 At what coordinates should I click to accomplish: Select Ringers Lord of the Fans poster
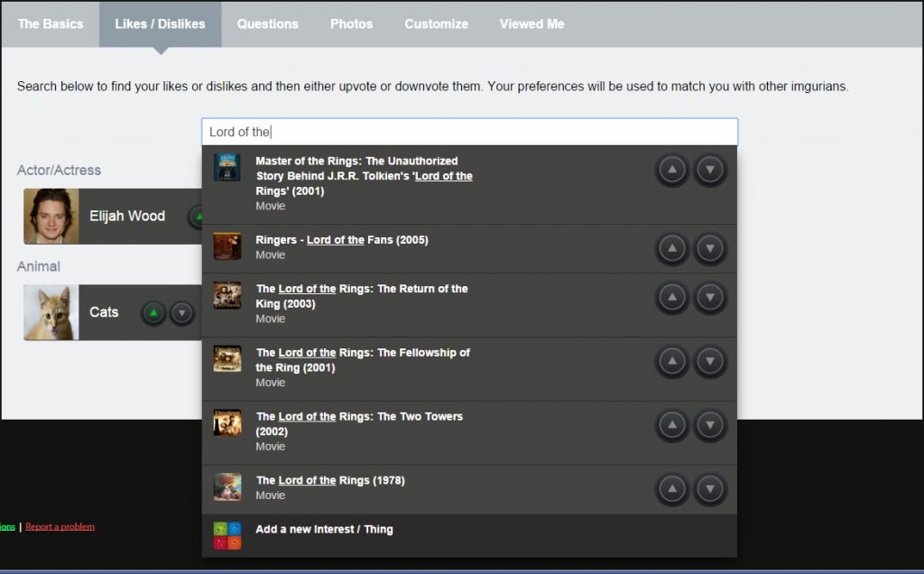227,246
